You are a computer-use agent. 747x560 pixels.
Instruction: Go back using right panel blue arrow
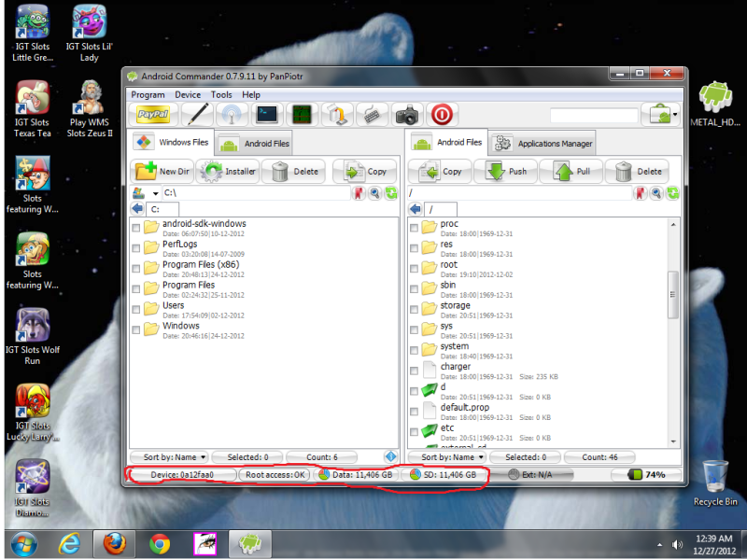tap(416, 208)
